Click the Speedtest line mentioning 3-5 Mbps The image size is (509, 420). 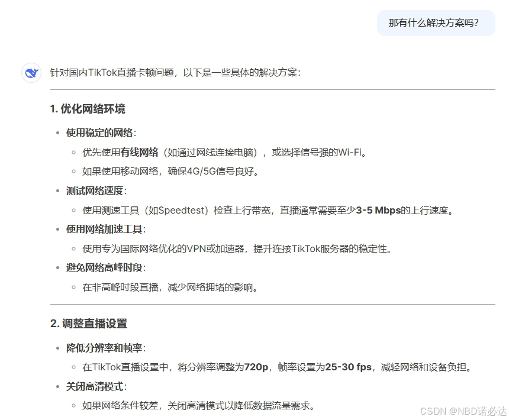point(268,210)
